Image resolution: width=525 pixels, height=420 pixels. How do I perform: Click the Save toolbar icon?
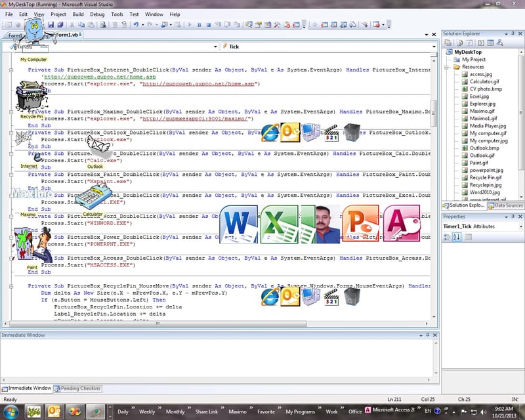(51, 24)
